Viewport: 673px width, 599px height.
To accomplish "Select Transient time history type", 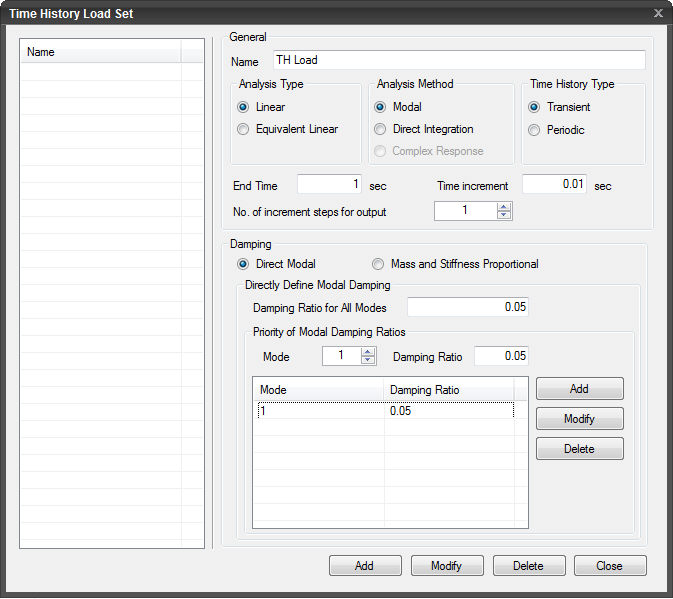I will coord(534,107).
